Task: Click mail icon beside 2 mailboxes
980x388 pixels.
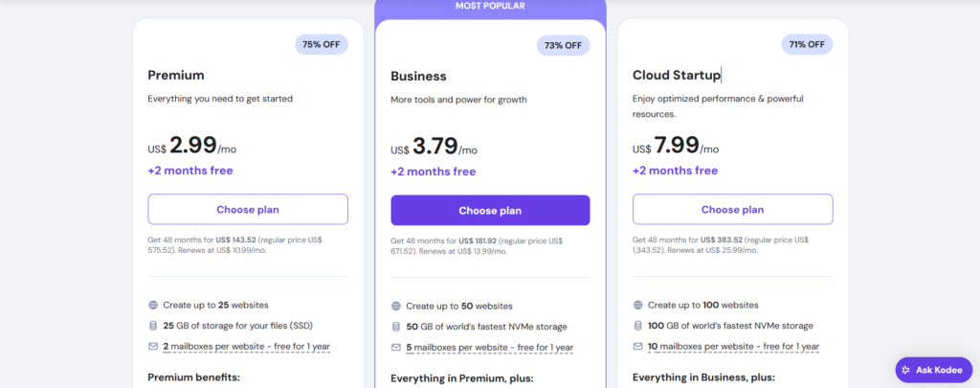Action: (x=153, y=346)
